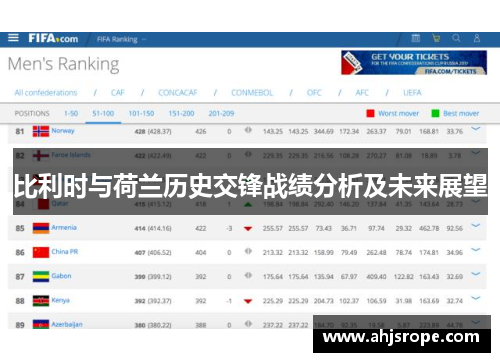Click the Worst mover legend label
Viewport: 500px width, 362px height.
pyautogui.click(x=399, y=114)
